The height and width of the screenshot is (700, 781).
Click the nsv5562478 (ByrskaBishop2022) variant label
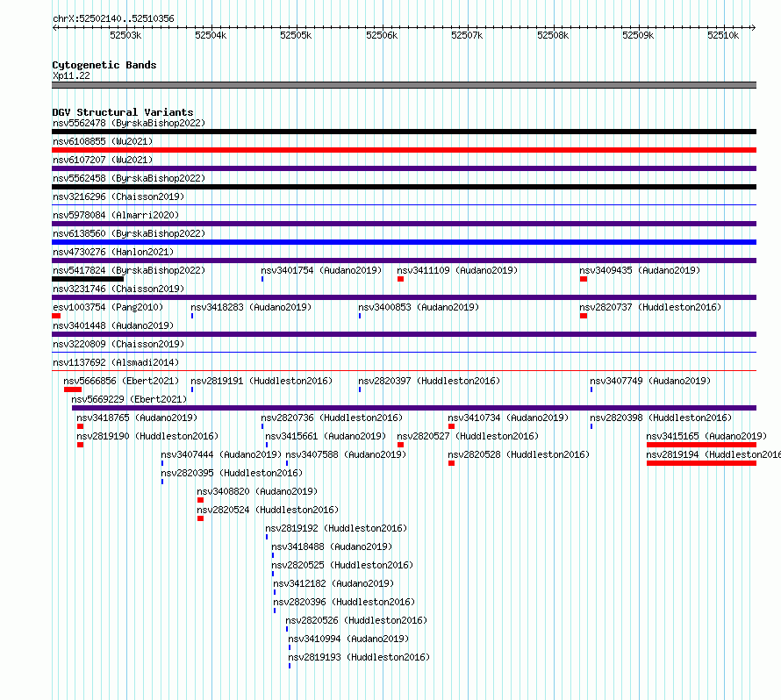(x=129, y=123)
